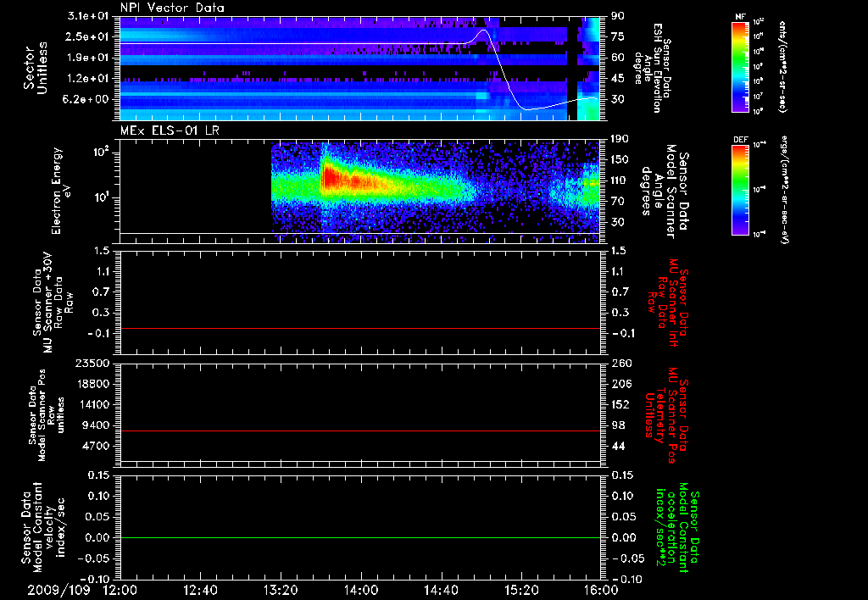Screen dimensions: 868x600
Task: Click the 1.9e+01 sector tick label
Action: point(90,58)
